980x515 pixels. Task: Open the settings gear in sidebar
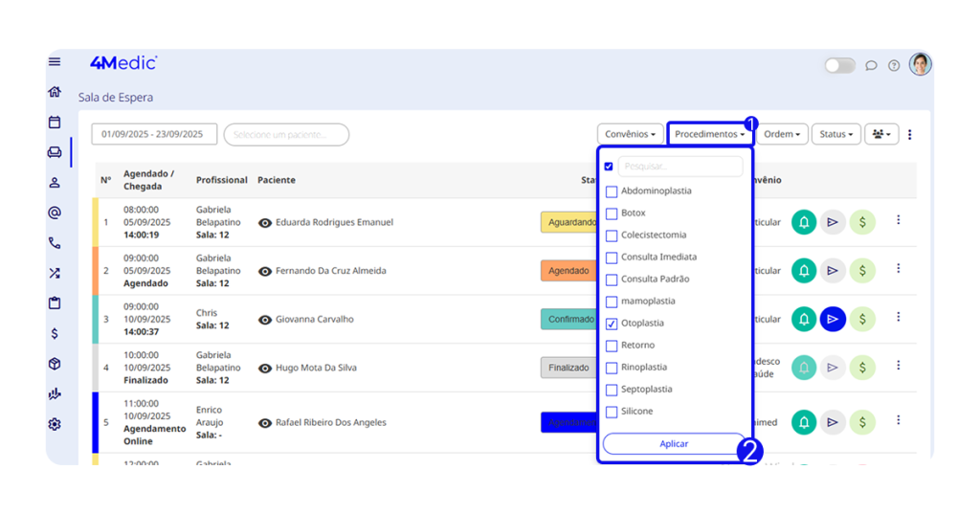click(x=55, y=424)
